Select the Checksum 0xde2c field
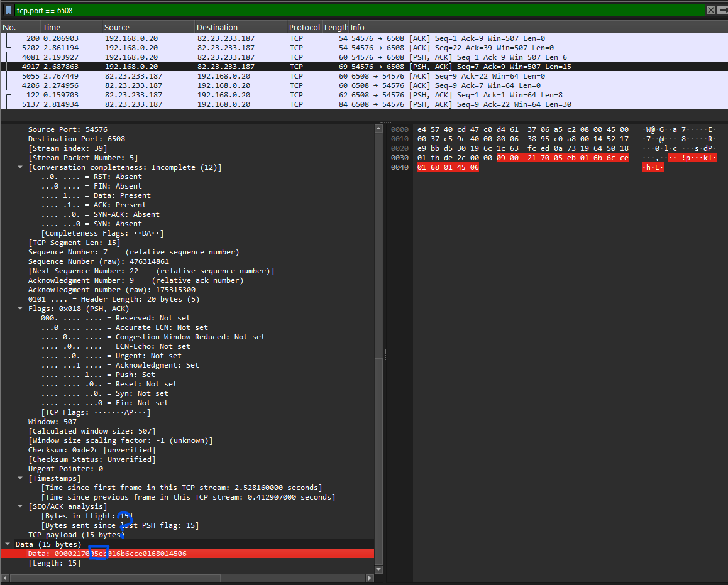The image size is (728, 585). click(x=92, y=450)
